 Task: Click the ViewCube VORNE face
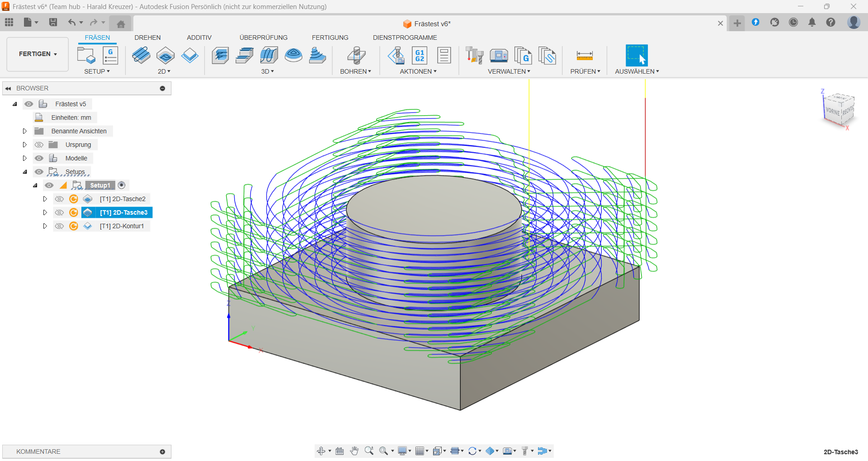832,111
